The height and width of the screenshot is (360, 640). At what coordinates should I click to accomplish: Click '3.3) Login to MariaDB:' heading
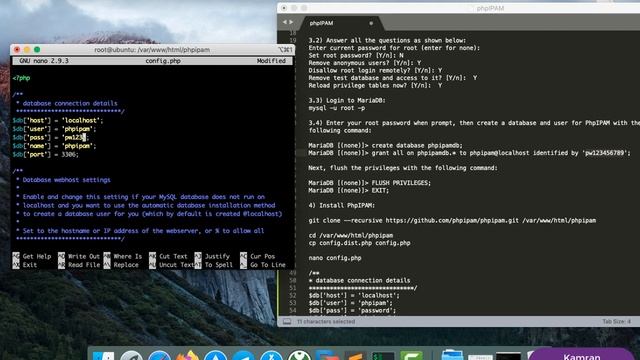tap(347, 100)
